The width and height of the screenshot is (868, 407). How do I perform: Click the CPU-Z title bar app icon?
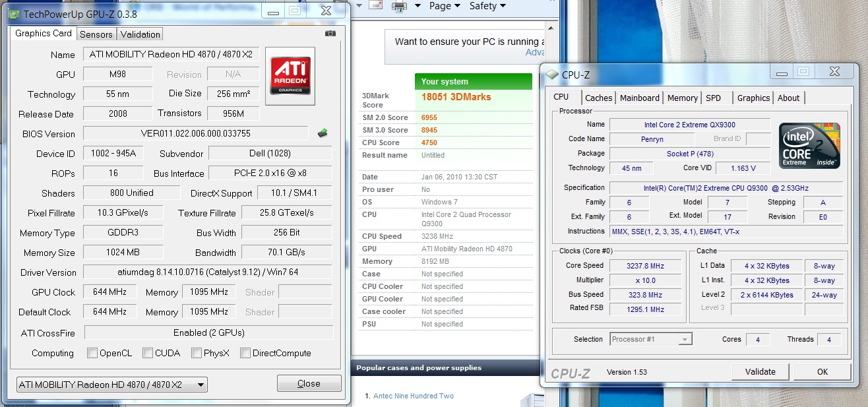pos(551,75)
